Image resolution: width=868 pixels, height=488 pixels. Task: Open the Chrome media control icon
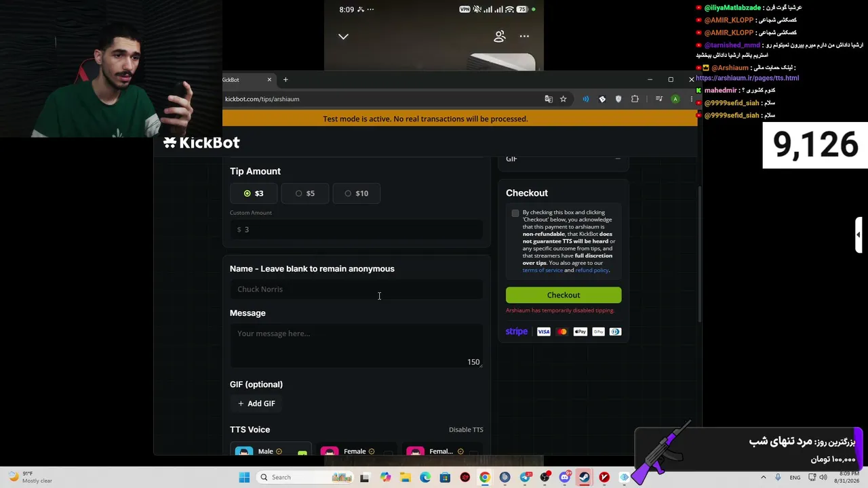[x=659, y=99]
